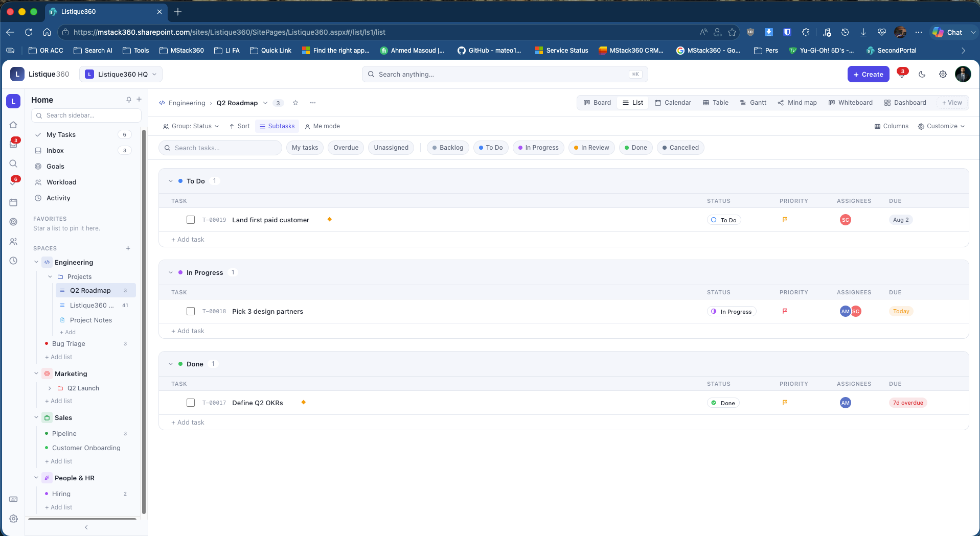Open the Customize dropdown
Image resolution: width=980 pixels, height=536 pixels.
pos(941,126)
